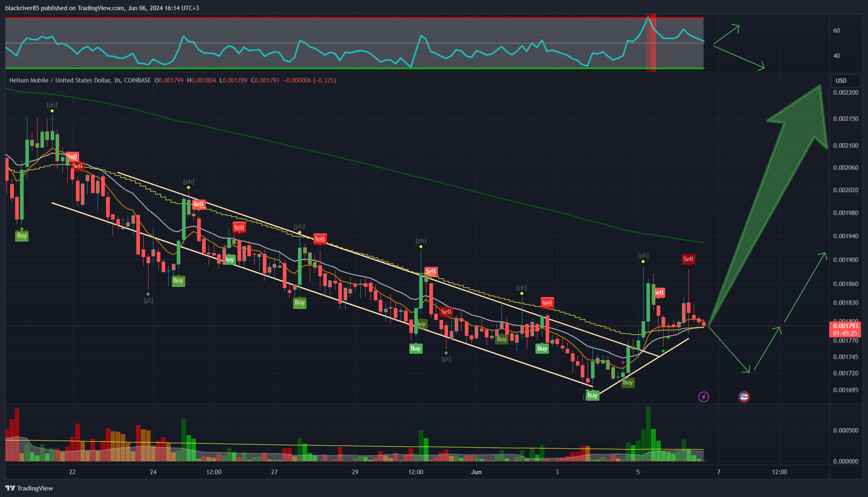Click the current price label 0.001793
This screenshot has height=497, width=868.
tap(845, 326)
